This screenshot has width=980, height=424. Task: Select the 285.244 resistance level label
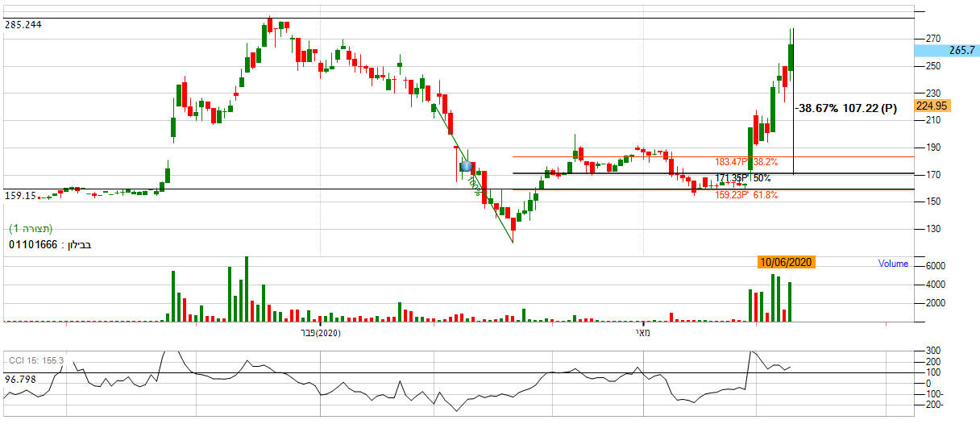click(23, 25)
